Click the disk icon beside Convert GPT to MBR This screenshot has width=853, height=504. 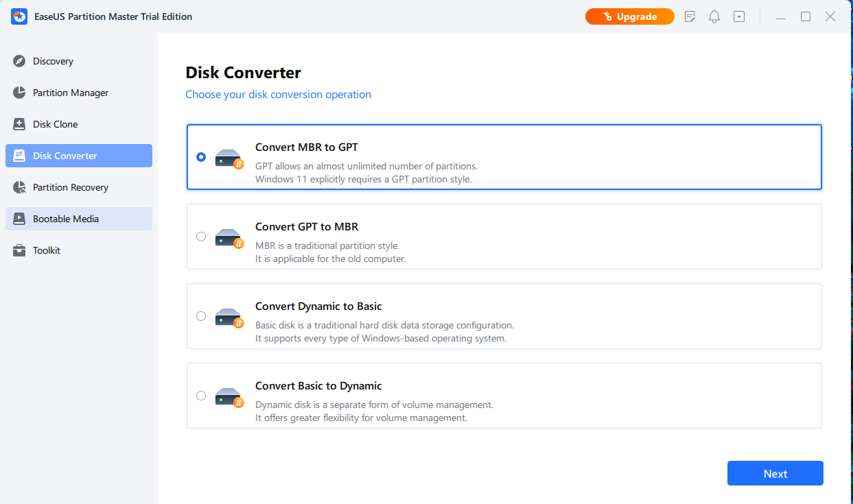229,237
